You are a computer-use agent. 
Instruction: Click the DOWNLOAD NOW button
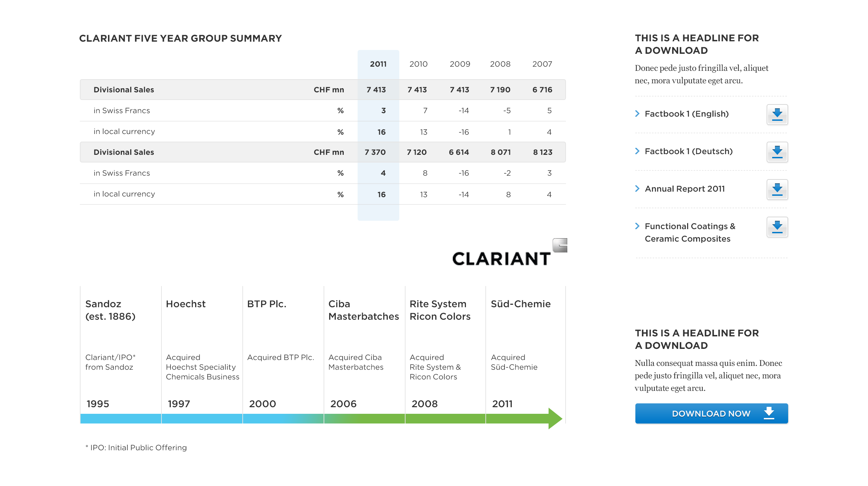tap(711, 413)
